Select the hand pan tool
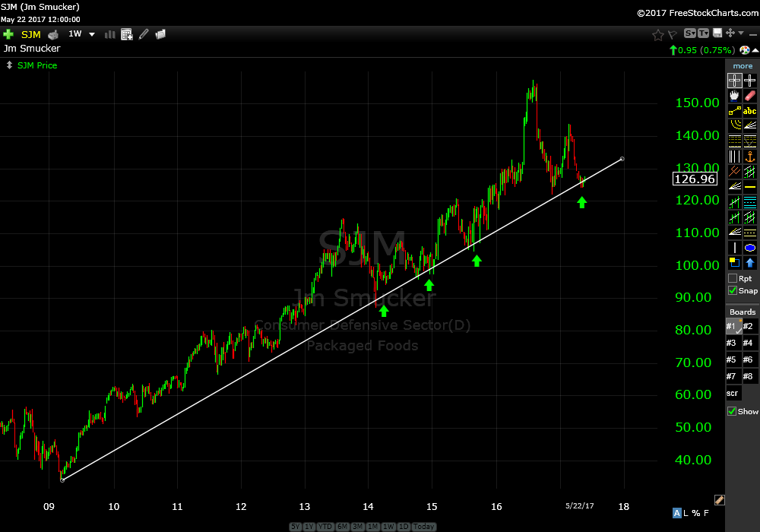The width and height of the screenshot is (760, 532). pos(734,96)
